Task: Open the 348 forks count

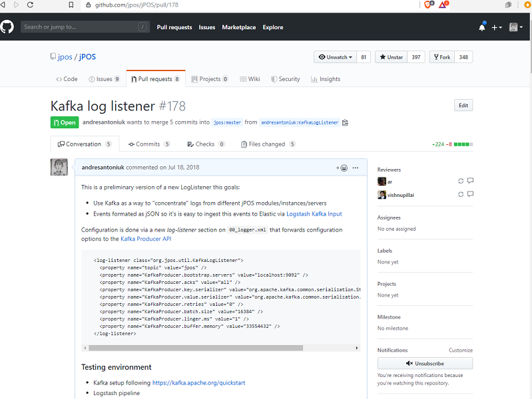Action: click(x=463, y=57)
